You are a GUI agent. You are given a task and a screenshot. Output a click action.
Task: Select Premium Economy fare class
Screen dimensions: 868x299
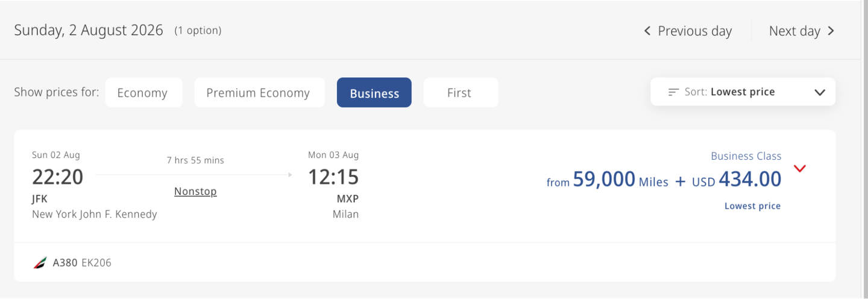[x=259, y=92]
